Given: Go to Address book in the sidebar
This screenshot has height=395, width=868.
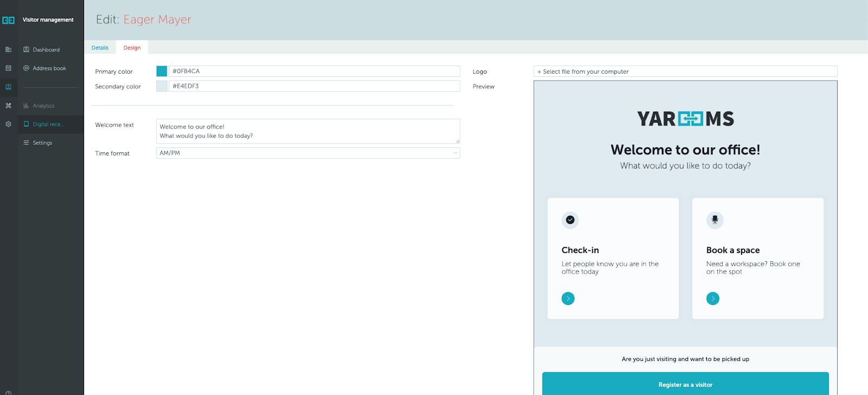Looking at the screenshot, I should pos(49,68).
